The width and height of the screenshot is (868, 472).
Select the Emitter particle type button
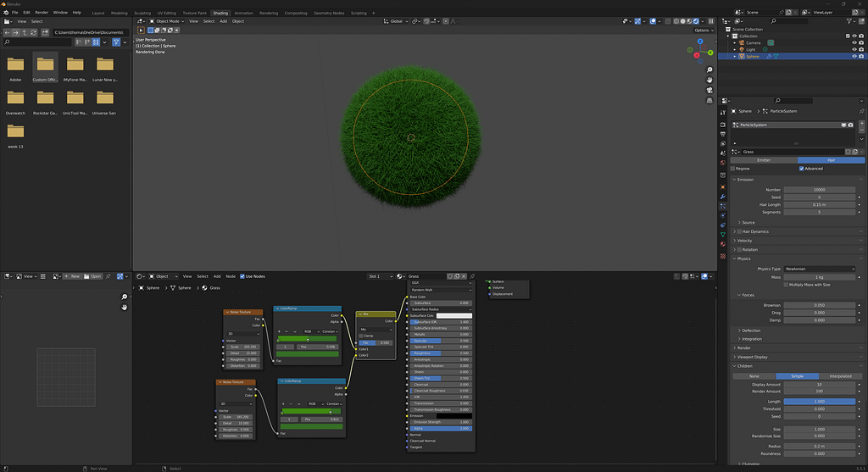click(x=763, y=159)
